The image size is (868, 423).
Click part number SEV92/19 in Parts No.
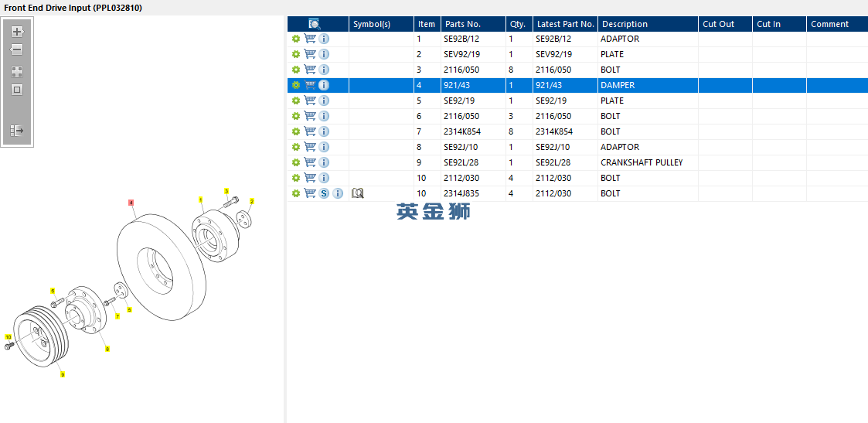click(461, 54)
